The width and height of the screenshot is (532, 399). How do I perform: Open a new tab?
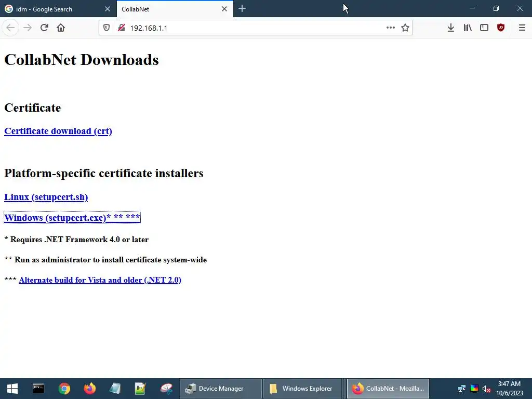(242, 9)
